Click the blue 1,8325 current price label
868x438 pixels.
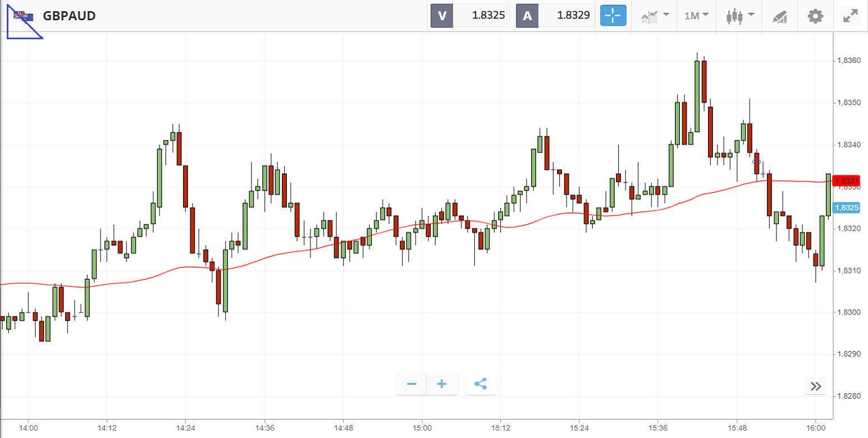tap(847, 208)
